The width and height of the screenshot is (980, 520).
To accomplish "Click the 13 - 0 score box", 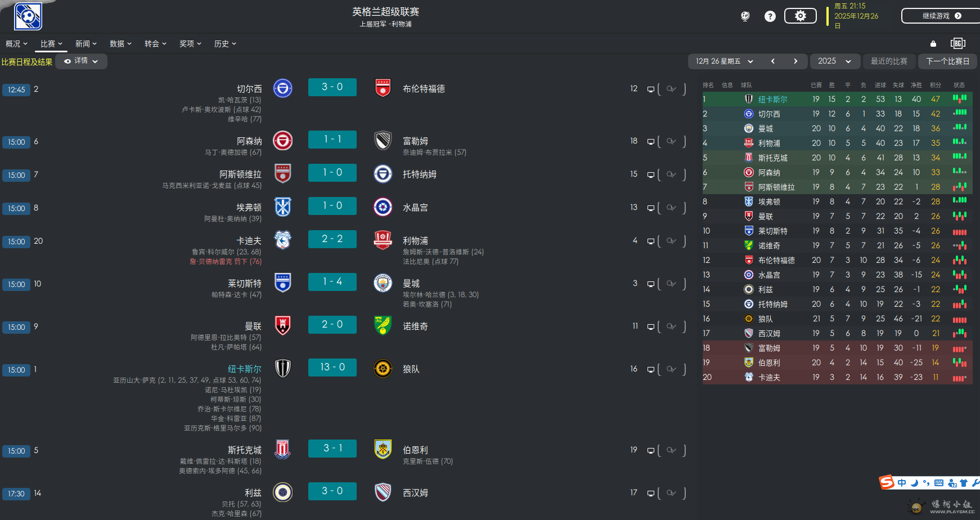I will pyautogui.click(x=332, y=367).
